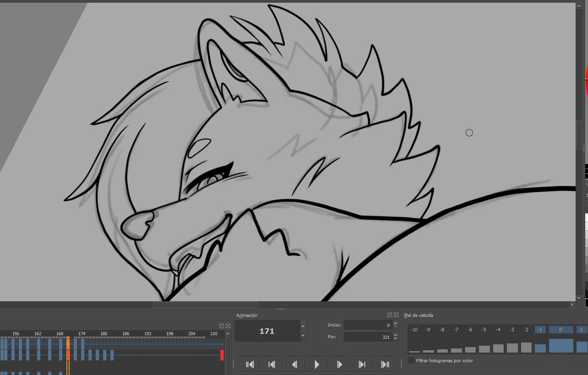Image resolution: width=588 pixels, height=375 pixels.
Task: Select frame 204 in the timeline header
Action: tap(192, 333)
